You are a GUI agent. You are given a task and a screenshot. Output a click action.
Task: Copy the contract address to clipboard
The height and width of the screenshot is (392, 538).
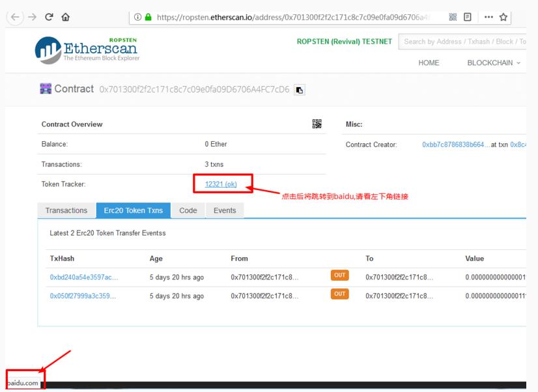point(299,90)
